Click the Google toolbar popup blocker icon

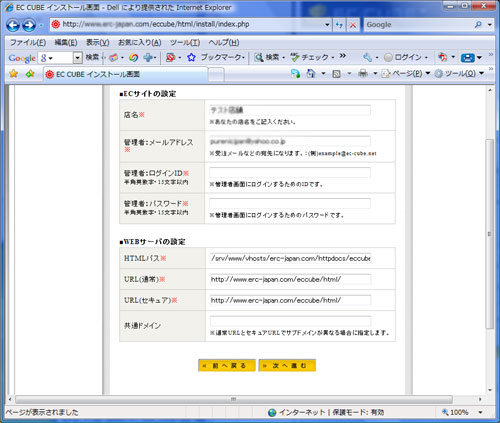[x=170, y=57]
